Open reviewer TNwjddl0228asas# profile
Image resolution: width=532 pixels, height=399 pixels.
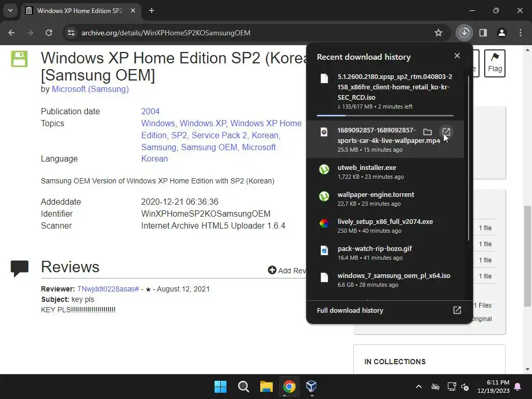[x=108, y=289]
